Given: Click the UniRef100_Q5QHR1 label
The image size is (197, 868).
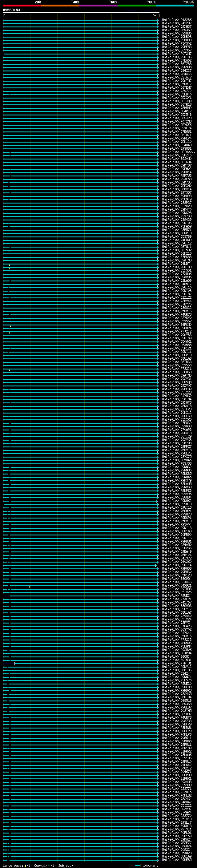Looking at the screenshot, I should [176, 511].
